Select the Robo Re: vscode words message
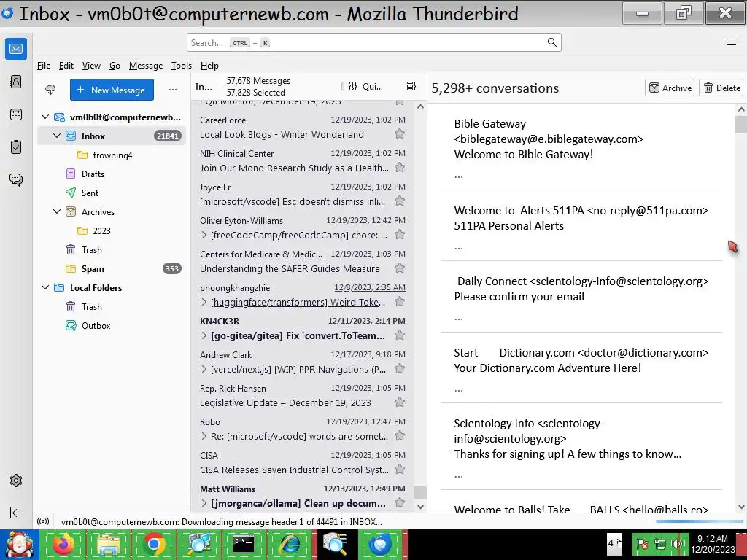Viewport: 747px width, 560px height. tap(303, 429)
